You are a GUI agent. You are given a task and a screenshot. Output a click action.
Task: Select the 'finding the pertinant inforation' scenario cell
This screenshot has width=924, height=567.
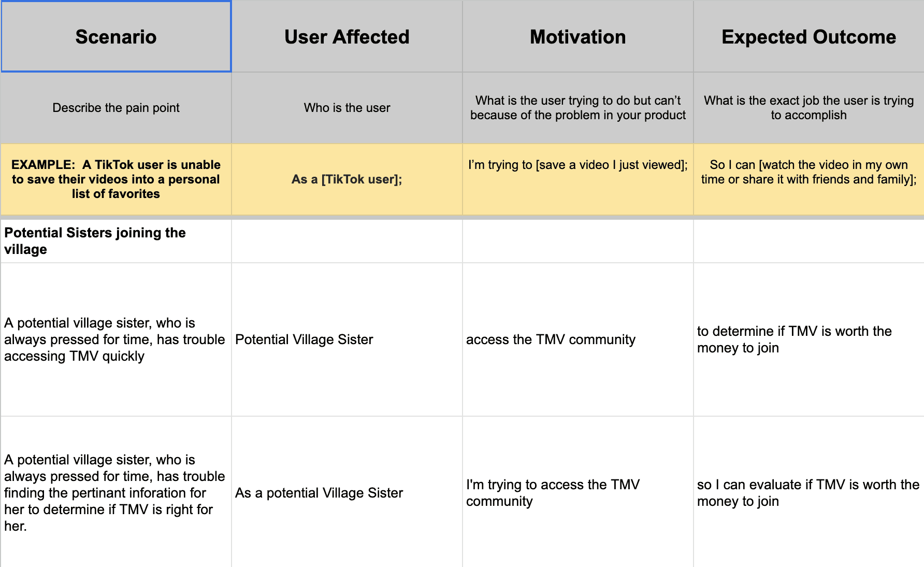pyautogui.click(x=116, y=492)
